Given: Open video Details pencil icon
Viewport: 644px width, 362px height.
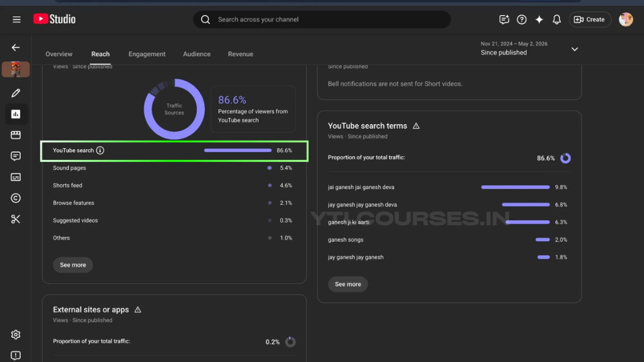Looking at the screenshot, I should point(15,93).
